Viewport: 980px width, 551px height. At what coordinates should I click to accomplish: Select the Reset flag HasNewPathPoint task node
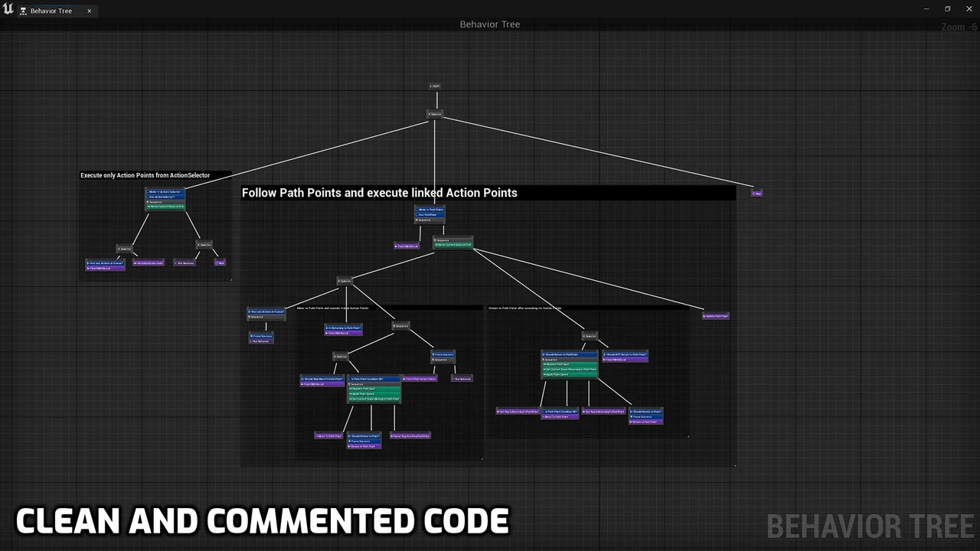click(x=411, y=436)
